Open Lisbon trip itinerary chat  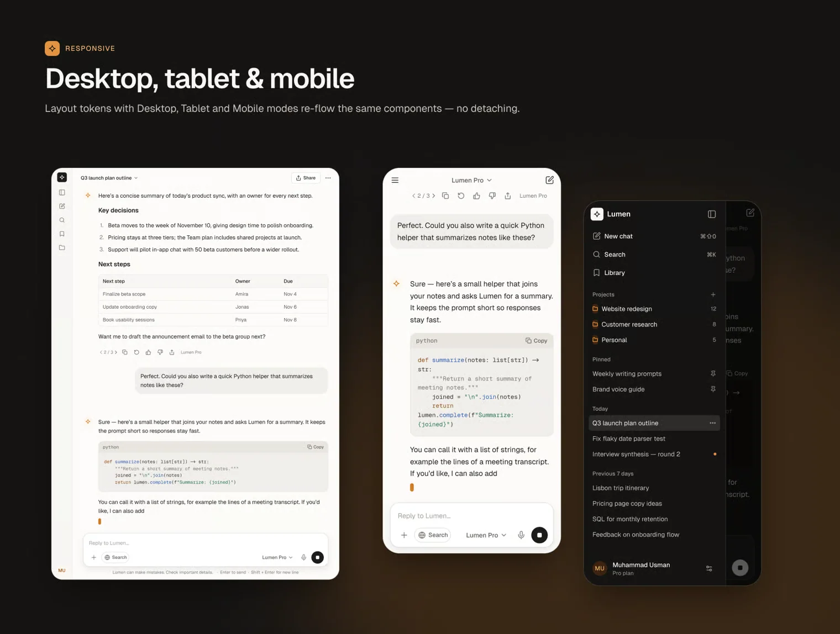pos(654,488)
